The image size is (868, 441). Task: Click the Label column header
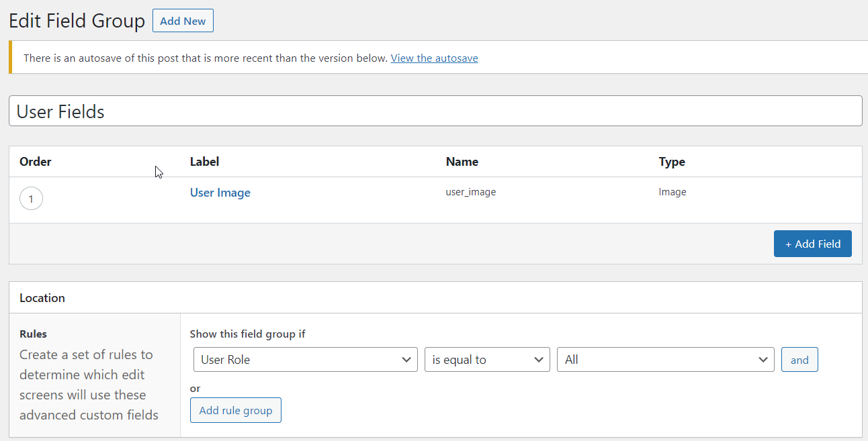point(204,162)
